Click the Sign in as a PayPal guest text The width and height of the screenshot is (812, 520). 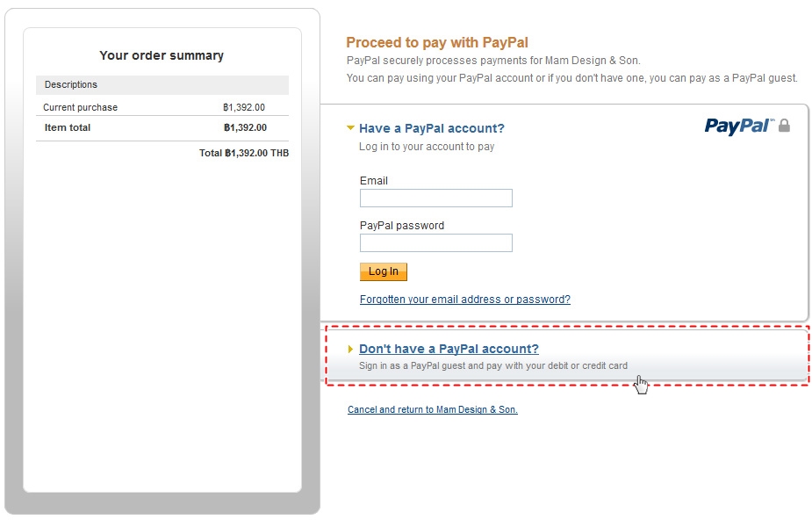click(492, 365)
